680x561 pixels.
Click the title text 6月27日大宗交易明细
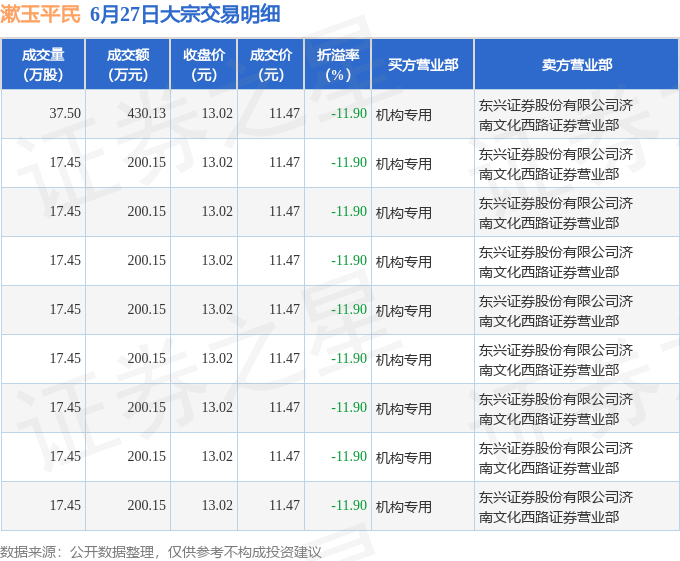coord(185,14)
